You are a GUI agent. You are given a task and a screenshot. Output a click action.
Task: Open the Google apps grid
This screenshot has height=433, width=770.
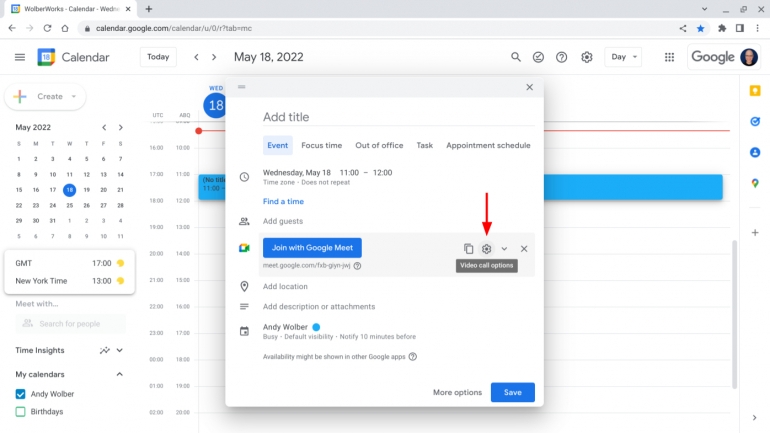(669, 57)
